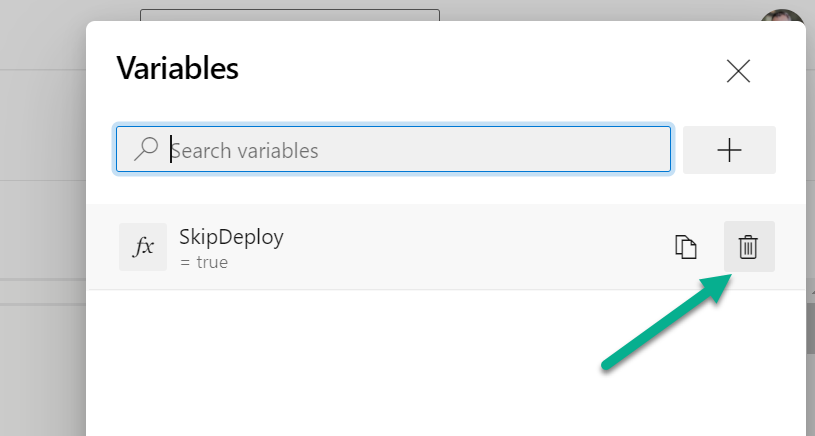Delete the SkipDeploy variable with trash icon
The width and height of the screenshot is (815, 436).
pos(748,247)
